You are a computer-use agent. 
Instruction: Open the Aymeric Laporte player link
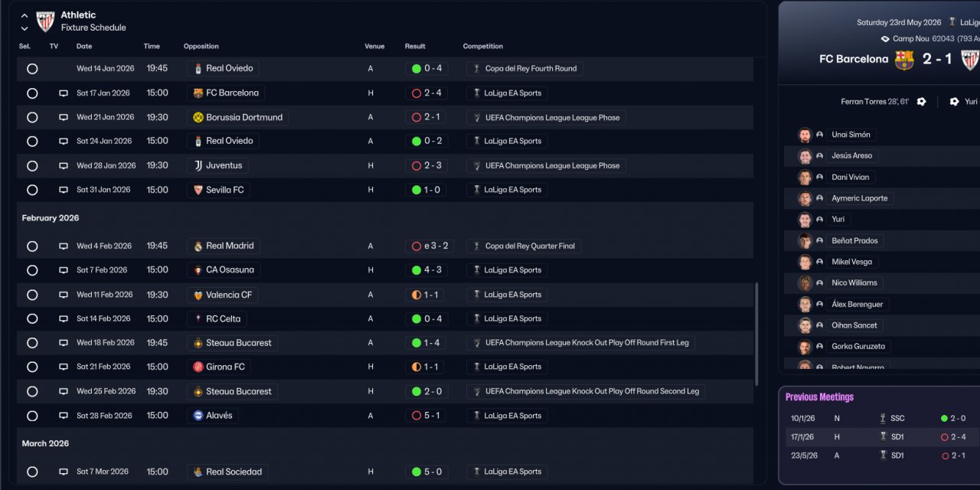click(859, 198)
